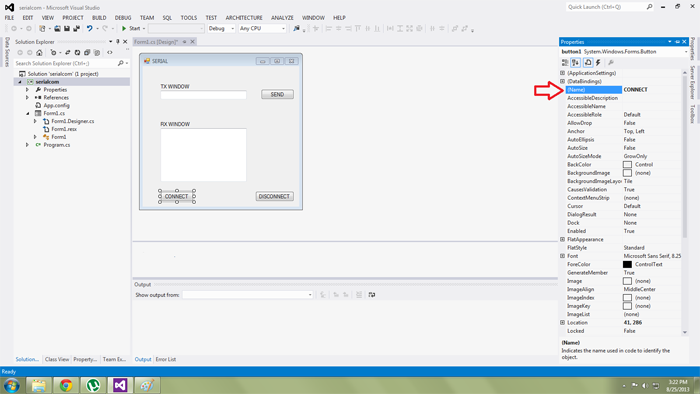Select Form1.resx in Solution Explorer
The height and width of the screenshot is (394, 700).
(x=64, y=129)
